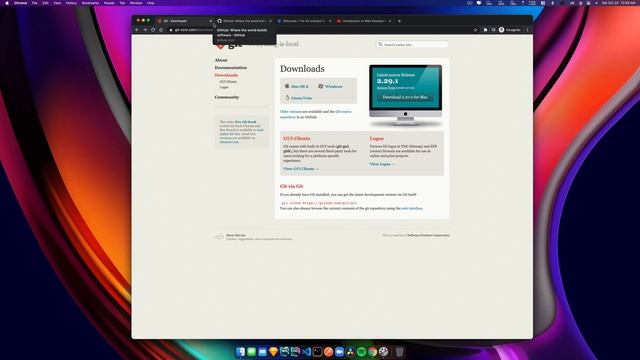This screenshot has height=360, width=640.
Task: Open a new tab with the plus button
Action: (x=399, y=21)
